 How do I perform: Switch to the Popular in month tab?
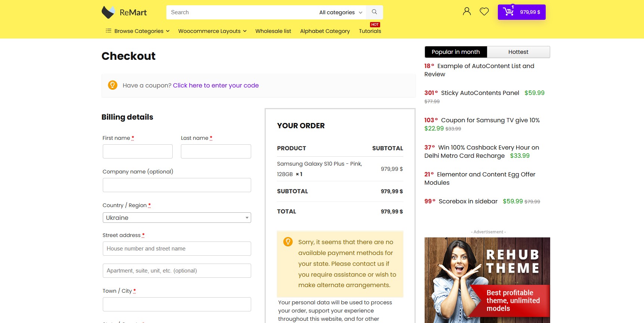tap(456, 52)
